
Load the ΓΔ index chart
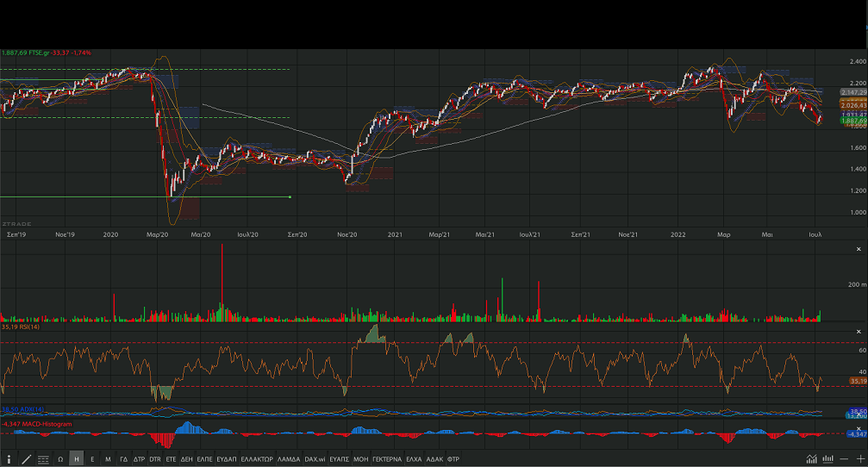(x=123, y=459)
